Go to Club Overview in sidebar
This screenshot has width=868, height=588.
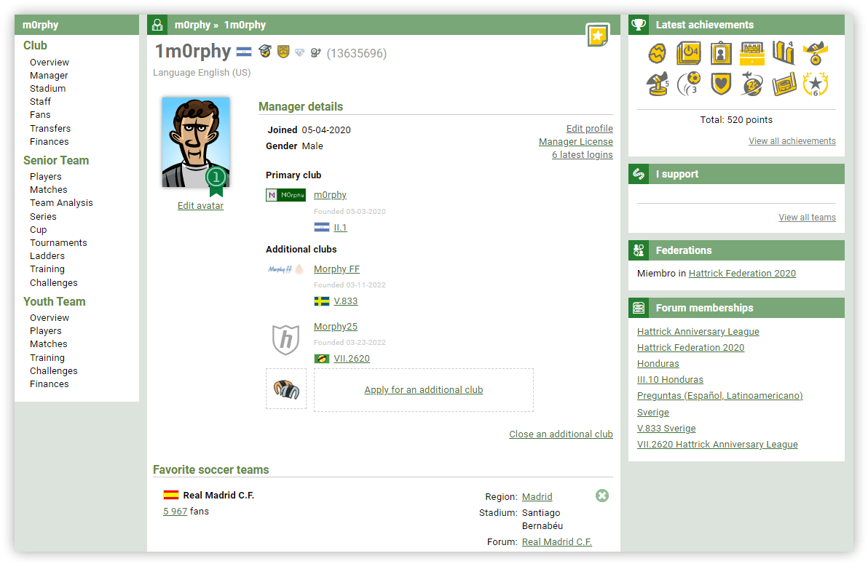50,63
